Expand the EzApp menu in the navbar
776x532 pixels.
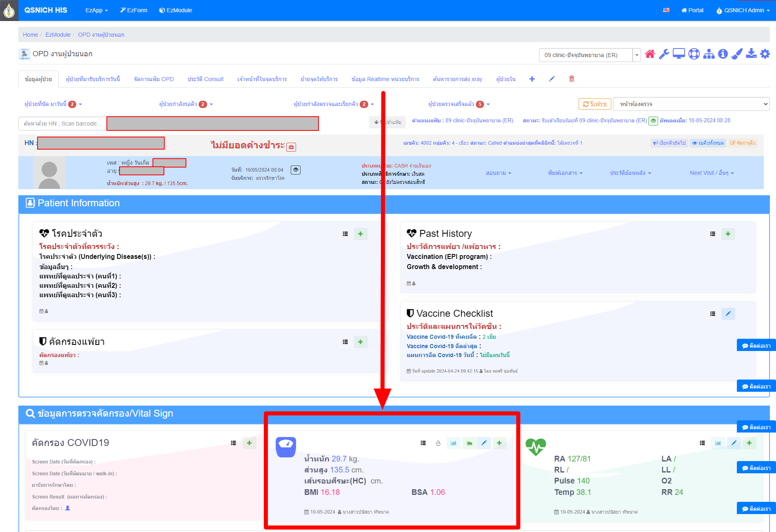(x=96, y=10)
